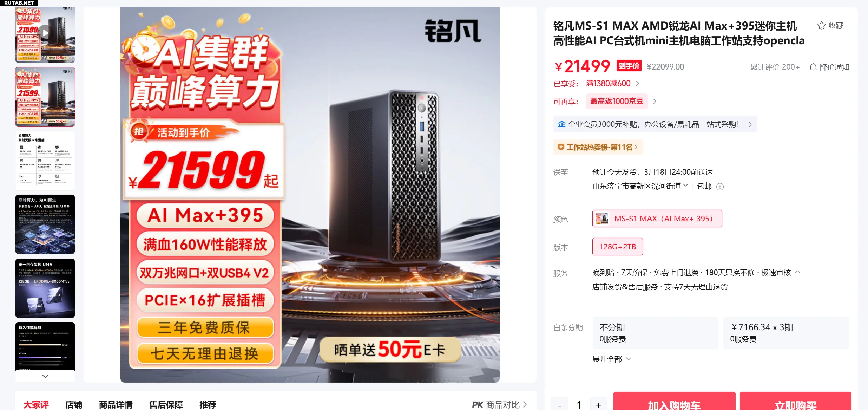Image resolution: width=868 pixels, height=410 pixels.
Task: Click the 收藏 star icon
Action: click(821, 26)
